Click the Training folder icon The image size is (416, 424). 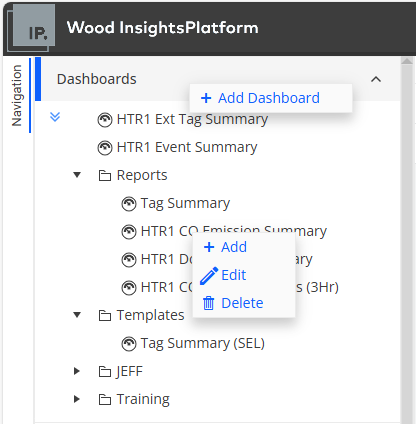coord(105,399)
